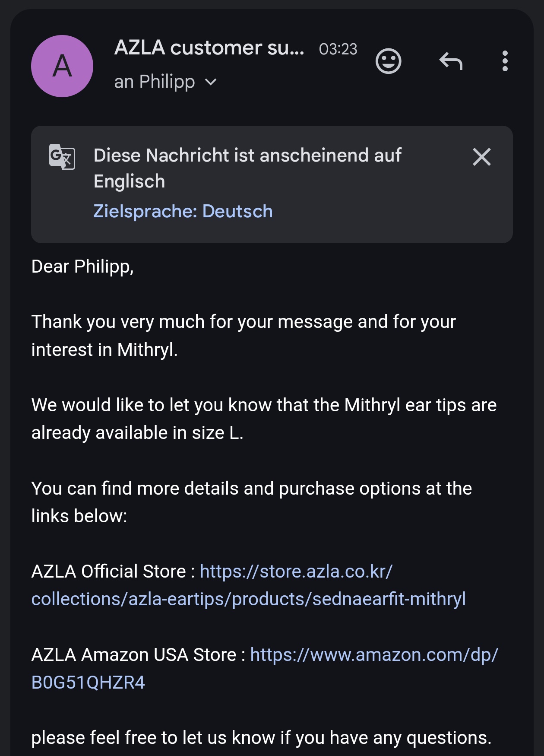Tap sender name 'AZLA customer su...'
Image resolution: width=544 pixels, height=756 pixels.
pos(209,48)
